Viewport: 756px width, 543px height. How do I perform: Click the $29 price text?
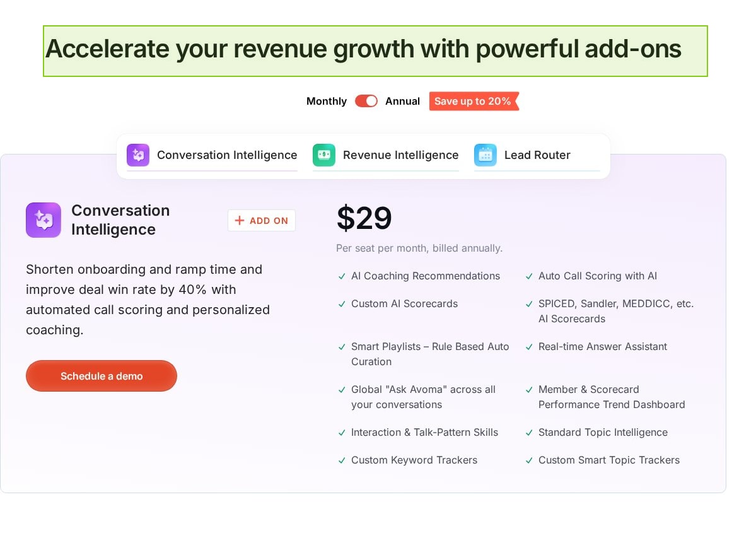coord(364,218)
